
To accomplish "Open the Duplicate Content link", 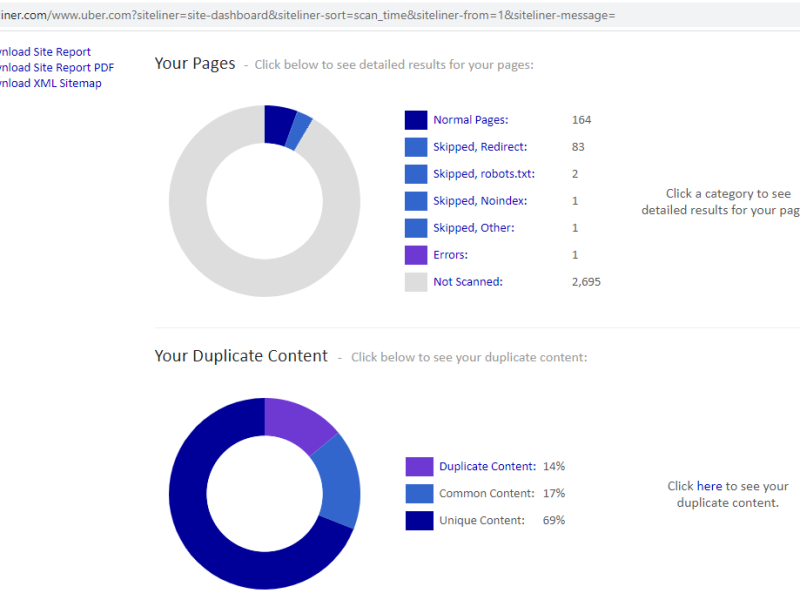I will pos(487,466).
